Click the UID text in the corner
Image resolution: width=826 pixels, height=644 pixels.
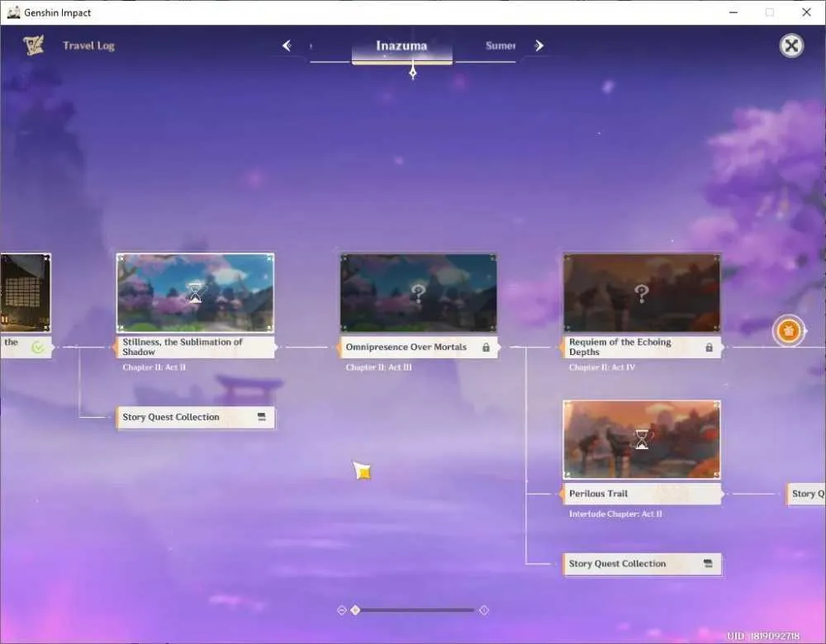point(763,636)
